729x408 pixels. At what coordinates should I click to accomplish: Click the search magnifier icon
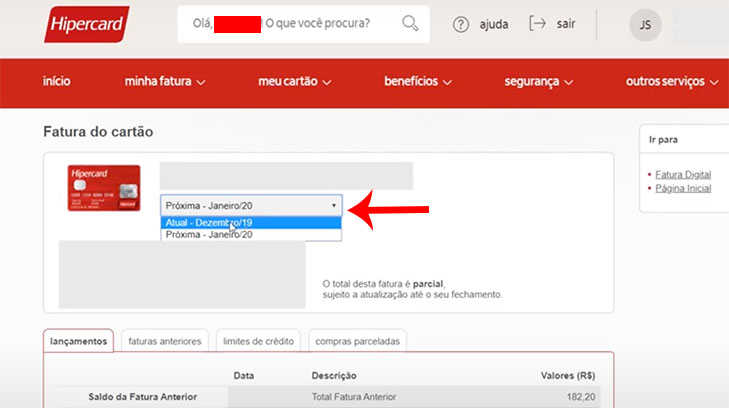410,23
